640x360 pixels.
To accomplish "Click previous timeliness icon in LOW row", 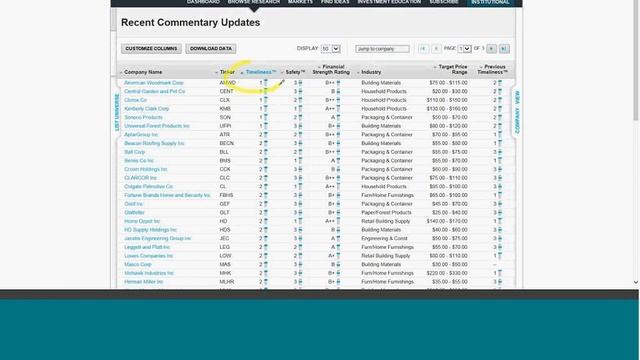I will coord(500,256).
